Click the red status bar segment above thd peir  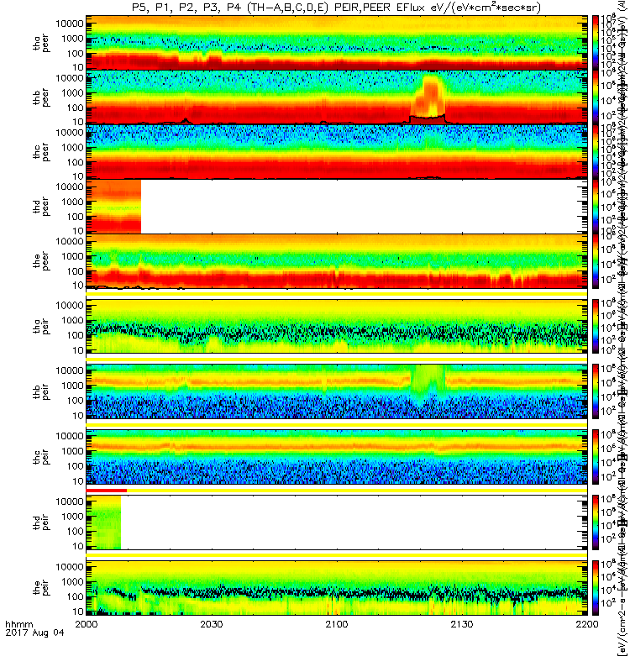[107, 491]
